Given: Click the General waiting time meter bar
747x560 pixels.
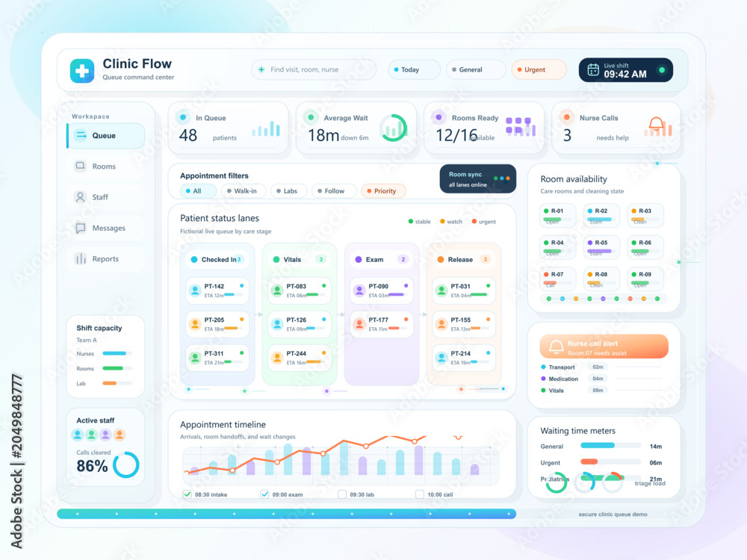Looking at the screenshot, I should coord(610,446).
